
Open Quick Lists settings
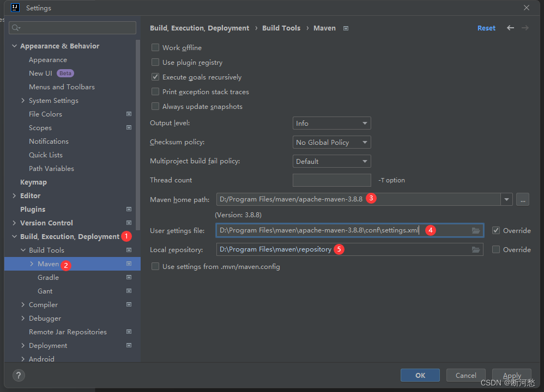(x=46, y=155)
